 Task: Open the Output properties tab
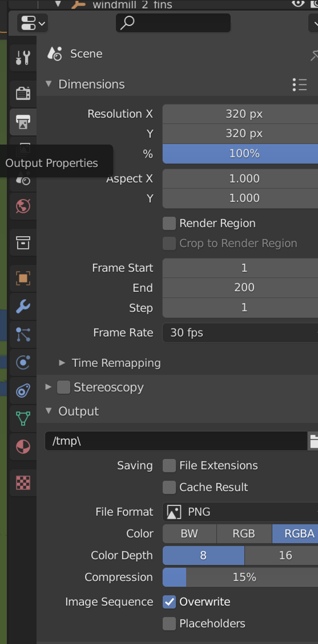point(23,122)
